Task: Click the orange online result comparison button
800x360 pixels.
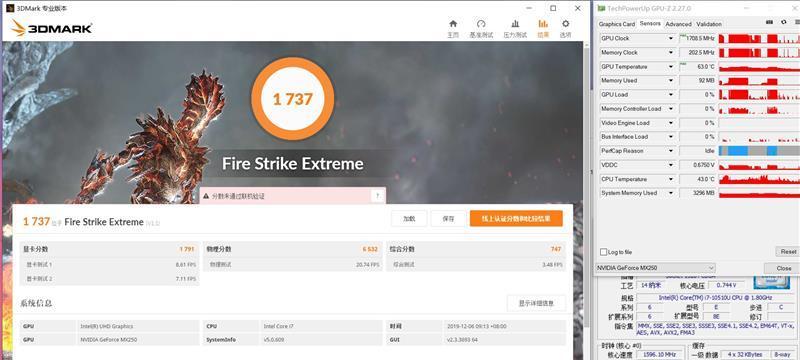Action: (516, 219)
